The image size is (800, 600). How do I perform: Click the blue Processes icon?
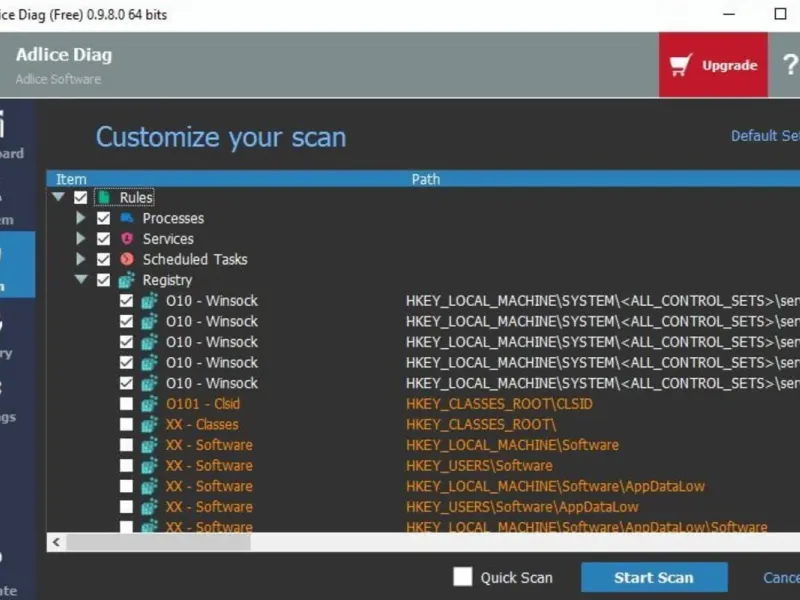pos(127,218)
